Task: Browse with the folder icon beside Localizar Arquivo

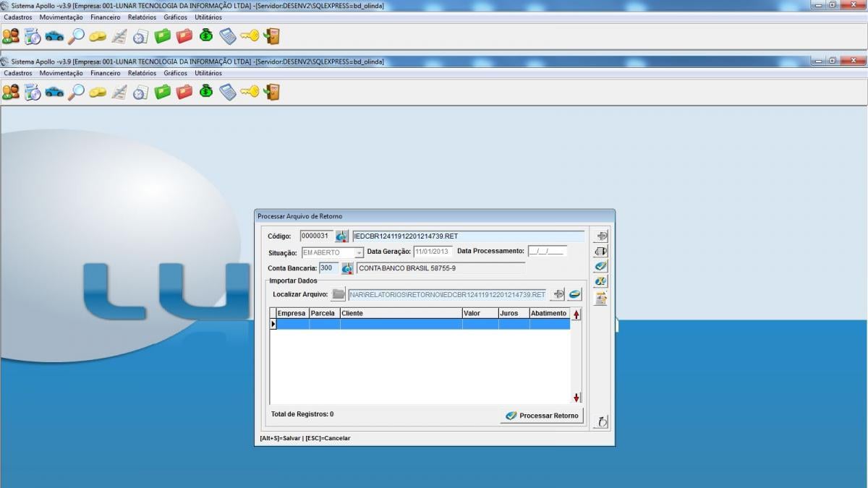Action: coord(338,294)
